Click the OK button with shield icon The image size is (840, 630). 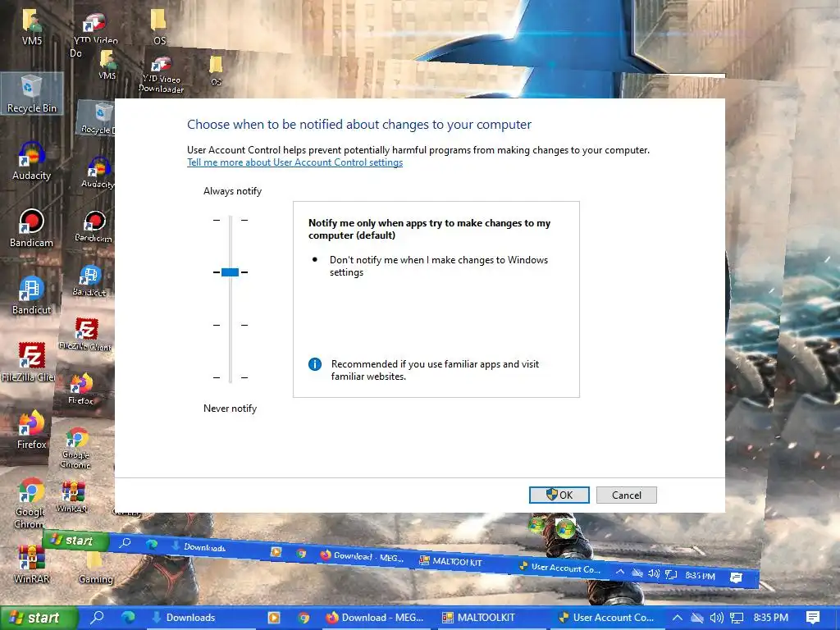559,495
